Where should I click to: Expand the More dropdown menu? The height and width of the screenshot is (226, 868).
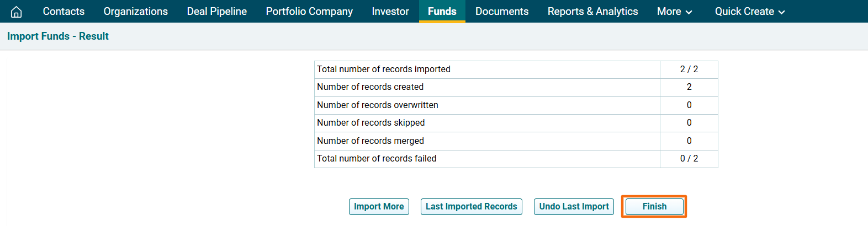click(674, 12)
